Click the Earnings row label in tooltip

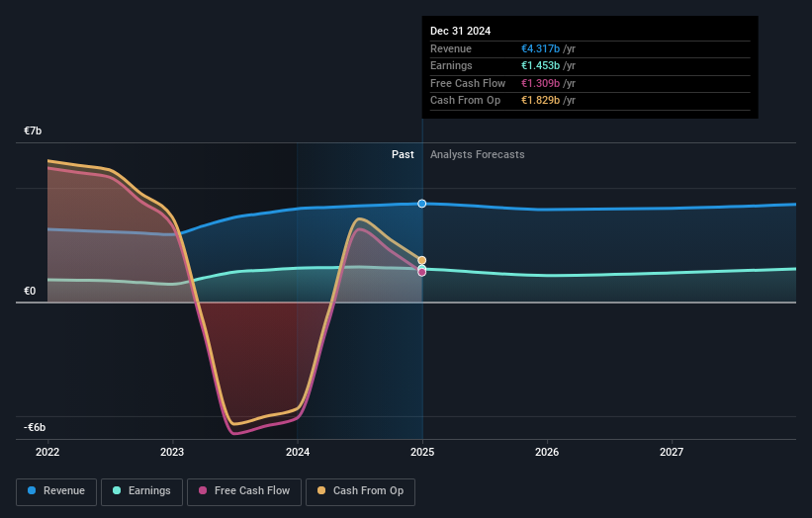[451, 65]
